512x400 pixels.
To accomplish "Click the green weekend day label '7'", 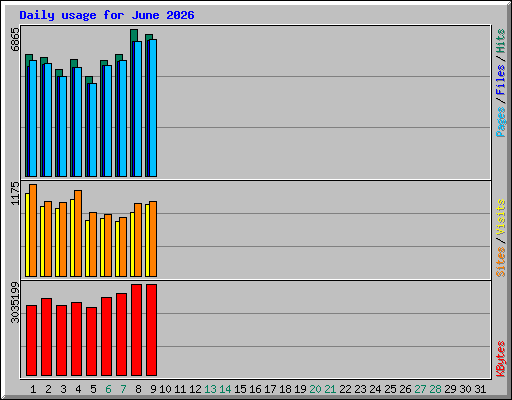I will 123,389.
